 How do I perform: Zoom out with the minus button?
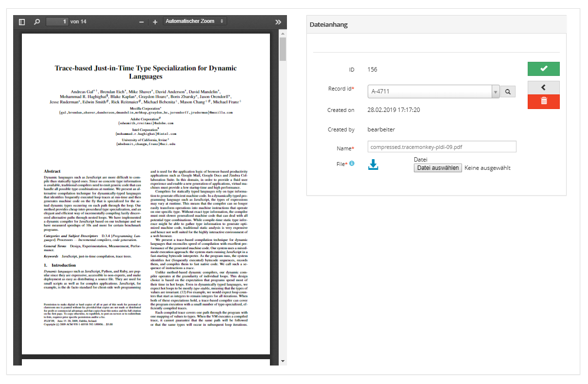142,22
